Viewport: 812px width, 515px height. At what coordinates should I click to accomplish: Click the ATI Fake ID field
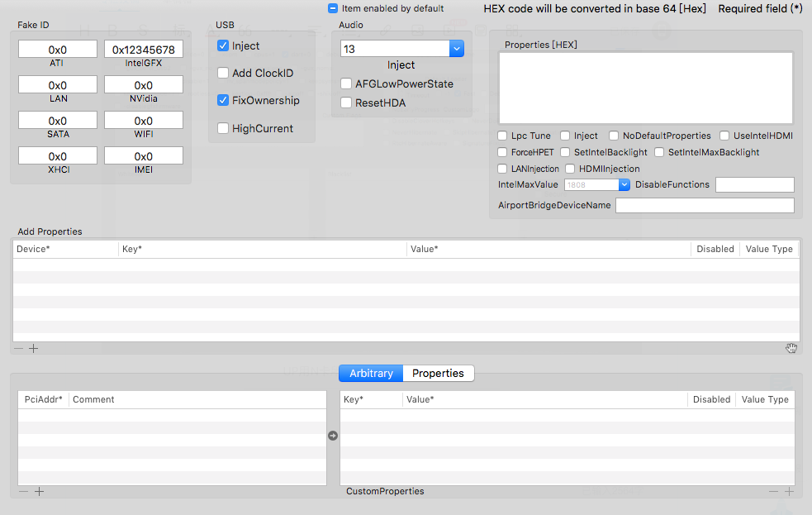point(58,50)
